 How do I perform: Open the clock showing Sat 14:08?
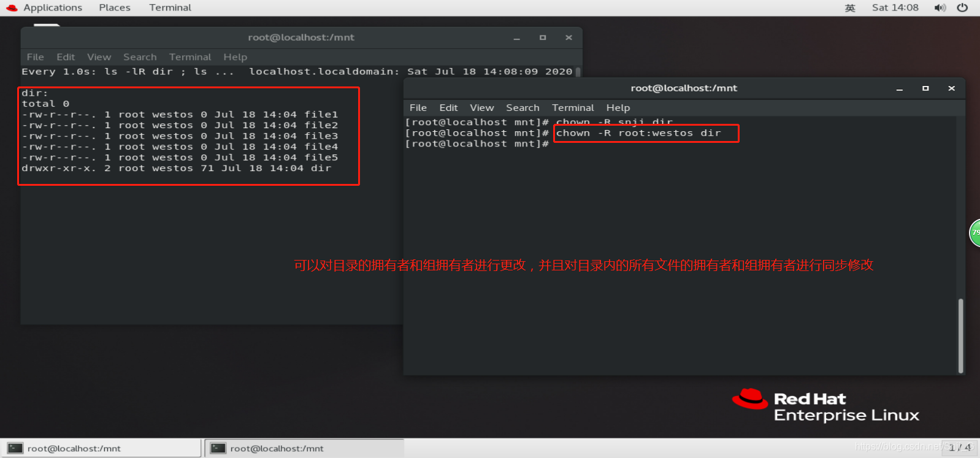pos(895,7)
